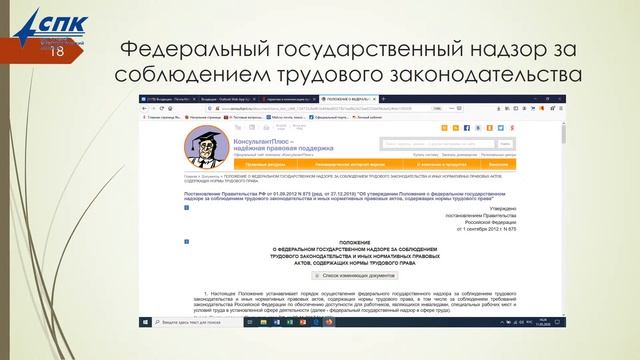640x360 pixels.
Task: Open Task View on the taskbar
Action: (x=250, y=322)
